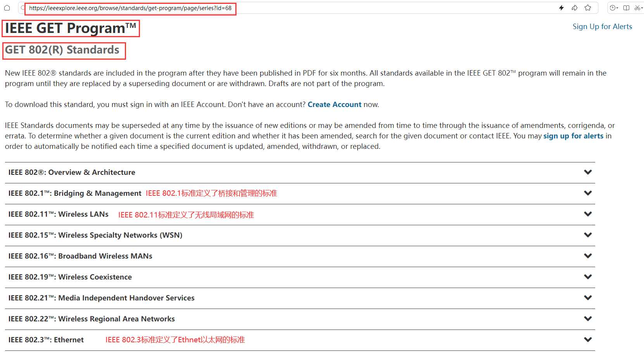Click the scissors screenshot tool icon
The height and width of the screenshot is (352, 644).
[x=637, y=8]
